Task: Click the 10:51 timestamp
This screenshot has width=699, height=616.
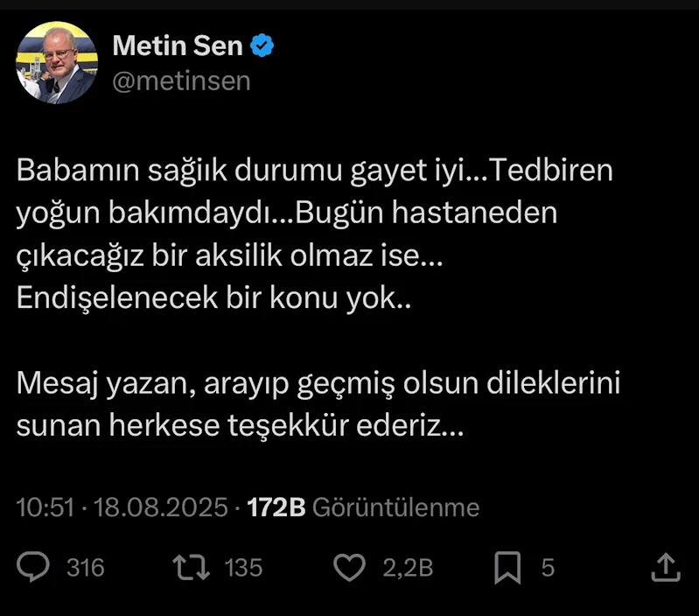Action: [45, 507]
